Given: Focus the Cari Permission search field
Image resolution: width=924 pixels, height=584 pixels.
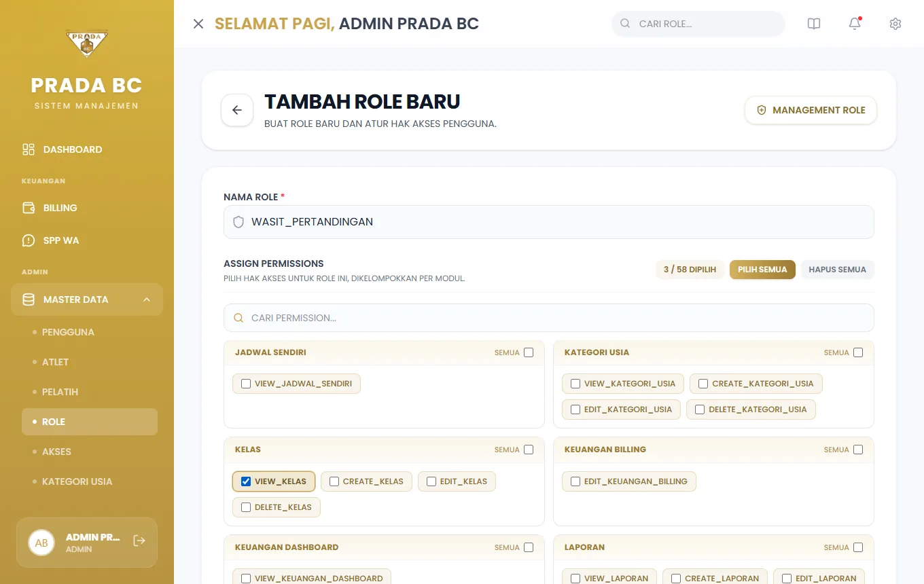Looking at the screenshot, I should tap(549, 318).
